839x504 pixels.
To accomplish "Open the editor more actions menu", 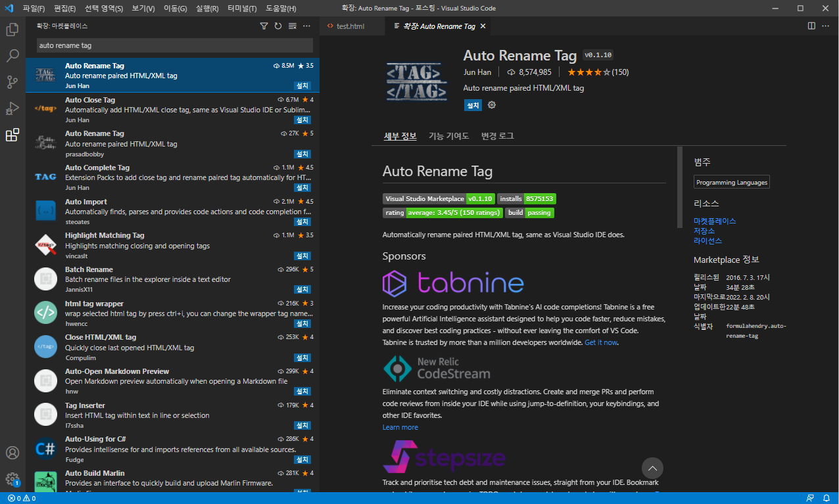I will point(825,26).
